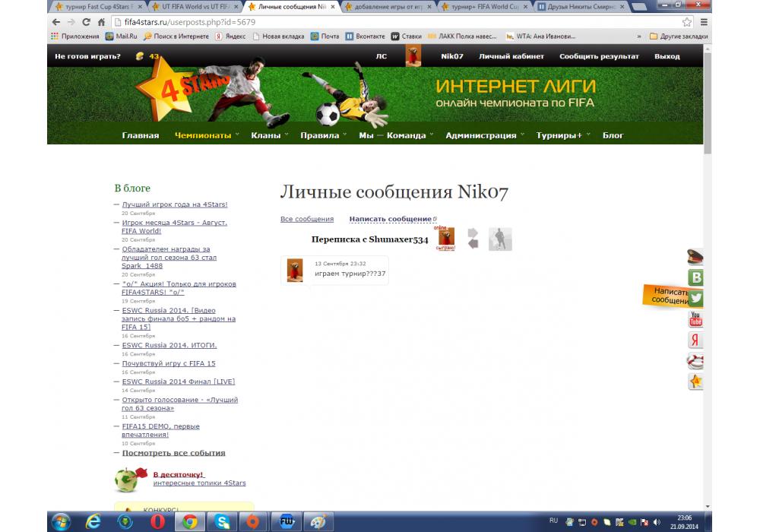This screenshot has width=760, height=532.
Task: Click the browser address bar
Action: [x=380, y=22]
